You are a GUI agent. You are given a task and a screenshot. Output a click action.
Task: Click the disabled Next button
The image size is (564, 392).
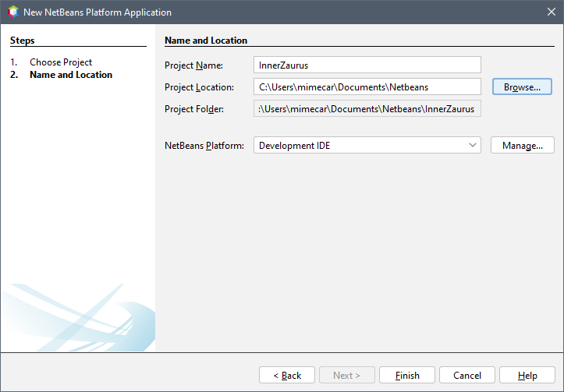(346, 375)
